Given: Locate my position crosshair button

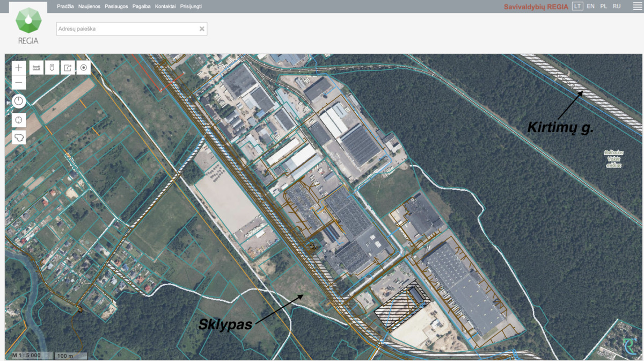Looking at the screenshot, I should tap(19, 119).
